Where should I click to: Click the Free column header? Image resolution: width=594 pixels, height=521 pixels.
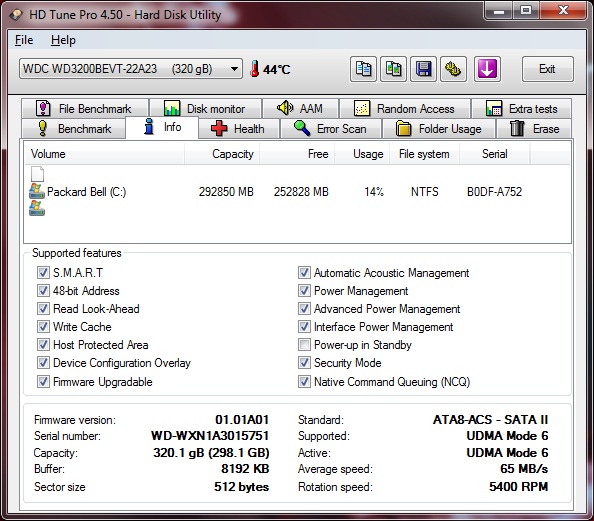pyautogui.click(x=297, y=154)
